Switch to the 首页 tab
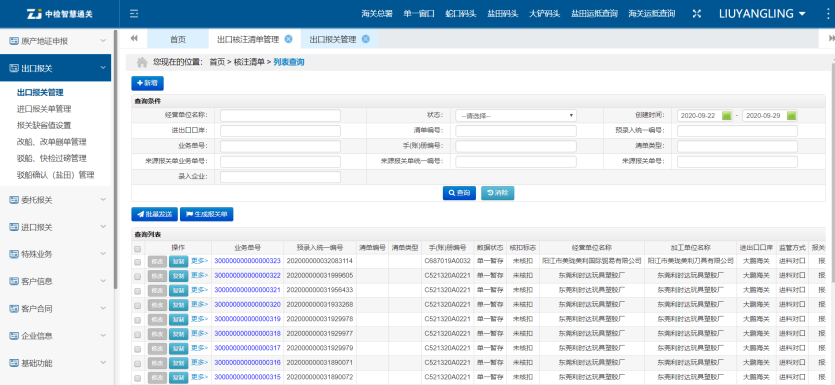 pyautogui.click(x=178, y=39)
